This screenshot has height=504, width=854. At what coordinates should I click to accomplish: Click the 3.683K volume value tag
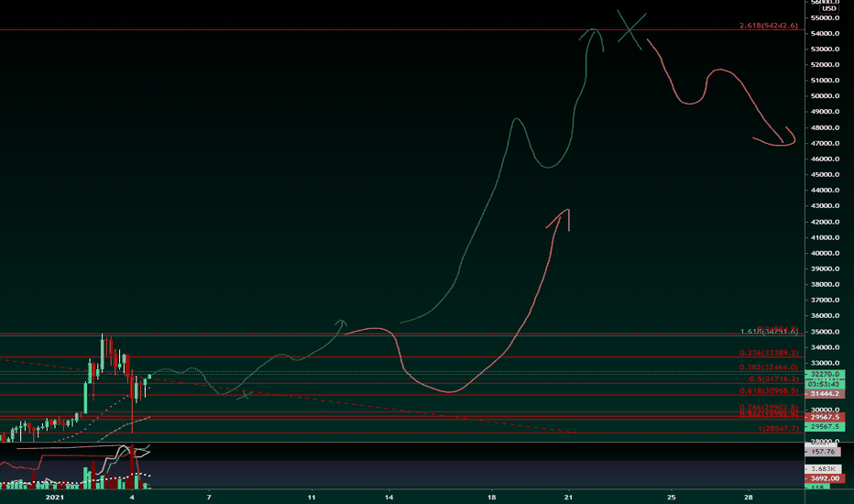click(823, 468)
